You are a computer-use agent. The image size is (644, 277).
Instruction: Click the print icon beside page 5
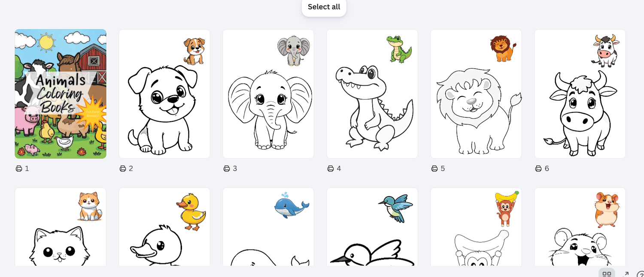434,169
